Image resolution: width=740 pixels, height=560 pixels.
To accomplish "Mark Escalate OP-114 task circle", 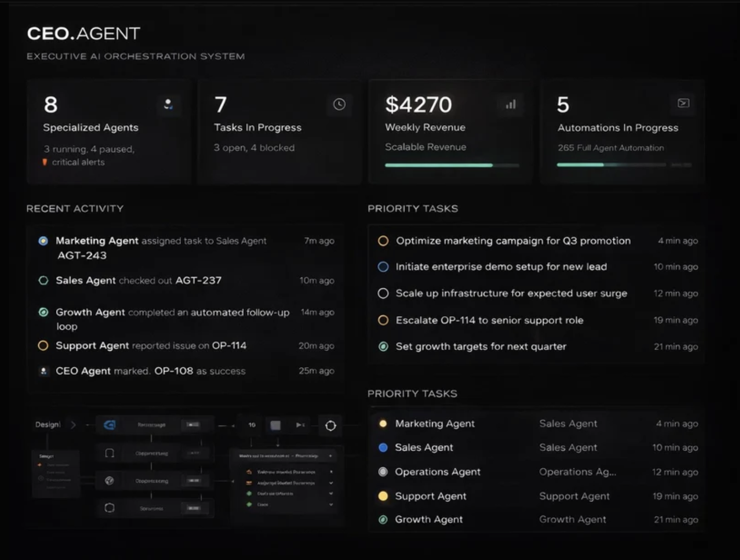I will point(383,320).
